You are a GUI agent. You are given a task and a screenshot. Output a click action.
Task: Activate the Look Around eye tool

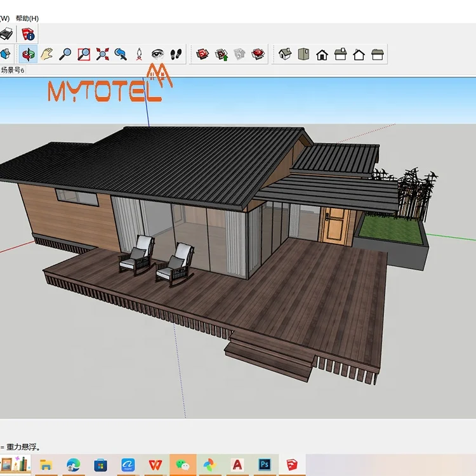[x=157, y=54]
